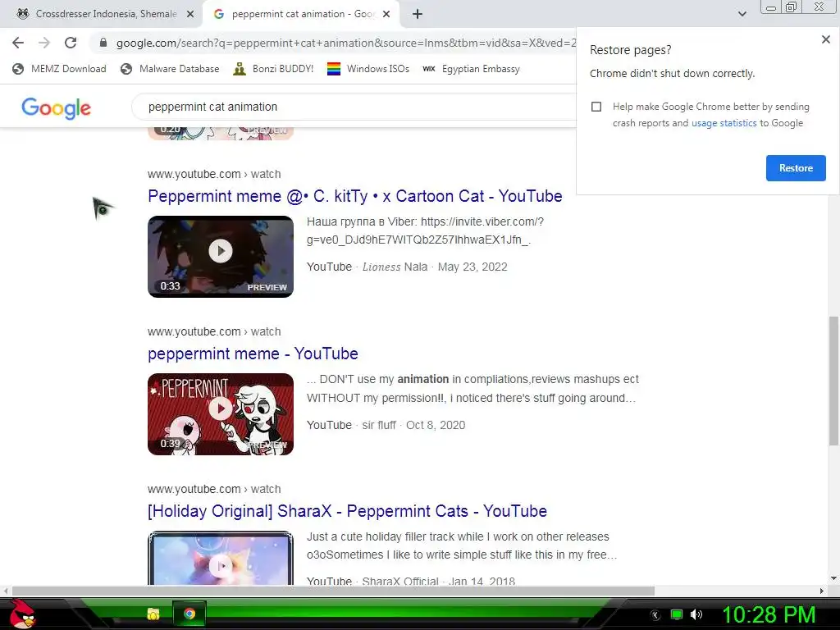Close the Crossdresser Indonesia tab
This screenshot has width=840, height=630.
click(190, 14)
